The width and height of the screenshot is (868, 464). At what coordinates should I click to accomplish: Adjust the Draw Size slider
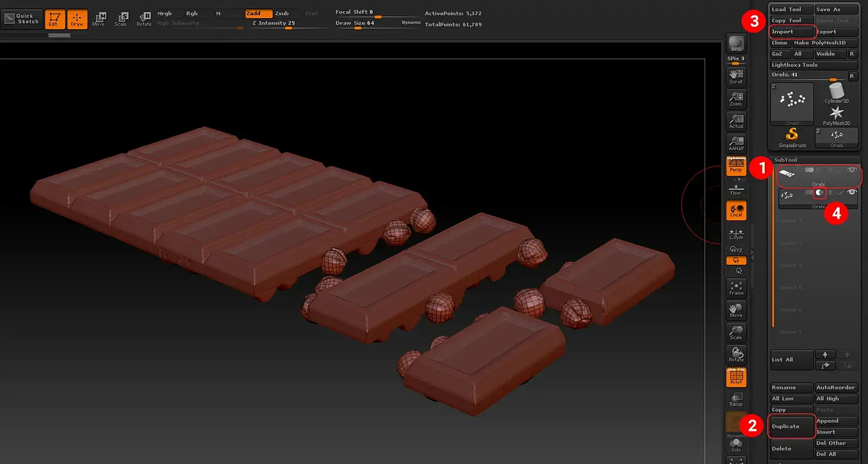point(379,25)
